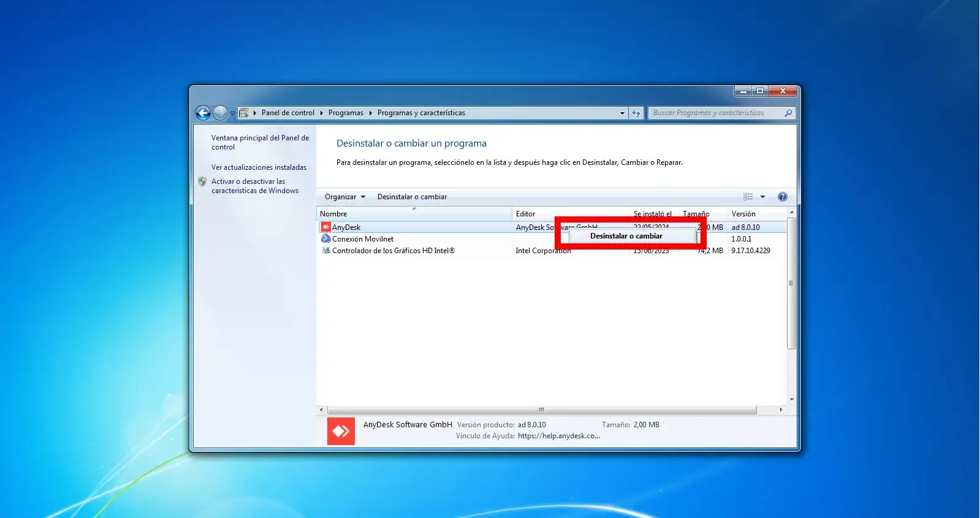The height and width of the screenshot is (518, 980).
Task: Open Ver actualizaciones instaladas link
Action: [259, 167]
